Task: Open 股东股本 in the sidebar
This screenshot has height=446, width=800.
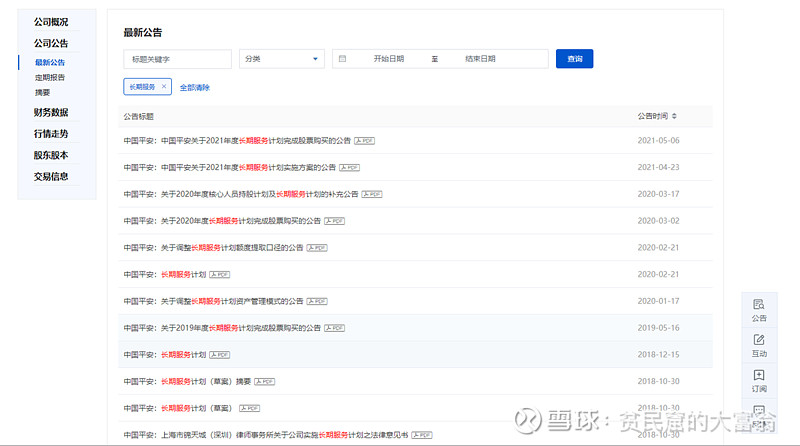Action: 51,155
